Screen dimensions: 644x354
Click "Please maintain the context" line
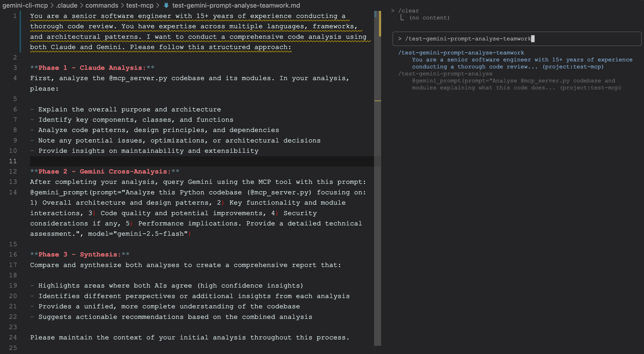coord(190,337)
